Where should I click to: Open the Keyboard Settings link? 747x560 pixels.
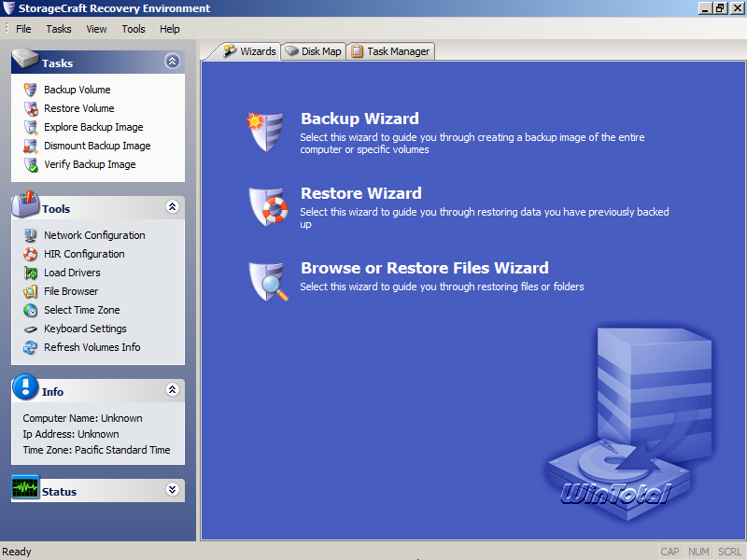[x=85, y=329]
